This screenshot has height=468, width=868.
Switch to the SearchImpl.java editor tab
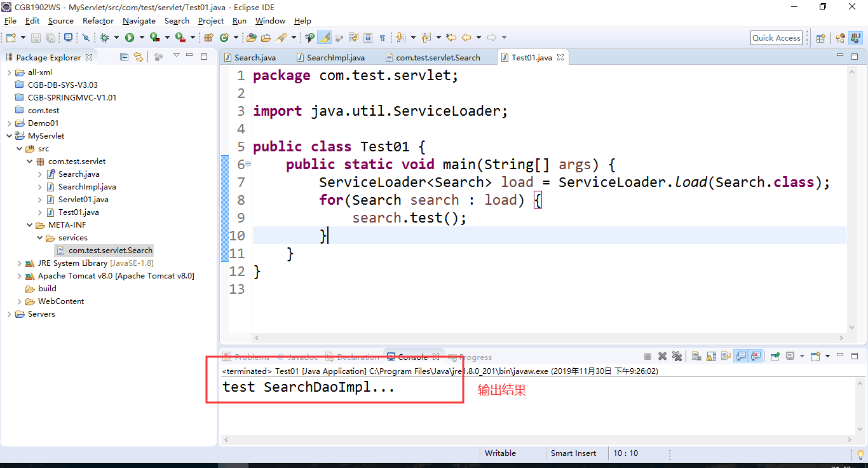[x=330, y=57]
